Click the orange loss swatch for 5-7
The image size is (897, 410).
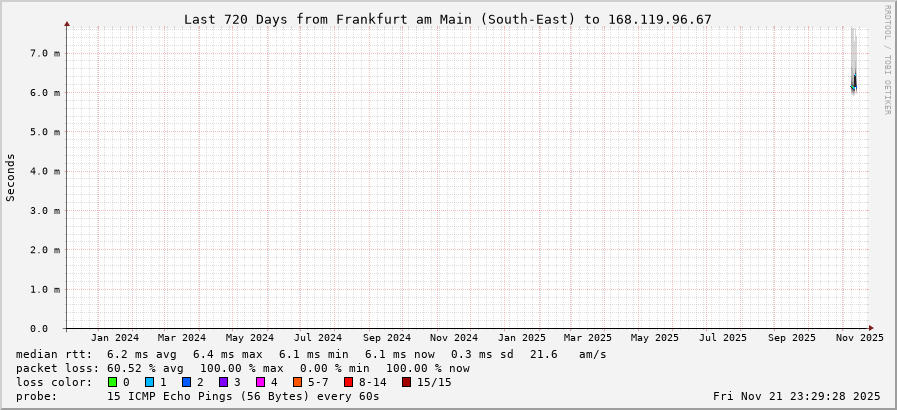coord(297,382)
